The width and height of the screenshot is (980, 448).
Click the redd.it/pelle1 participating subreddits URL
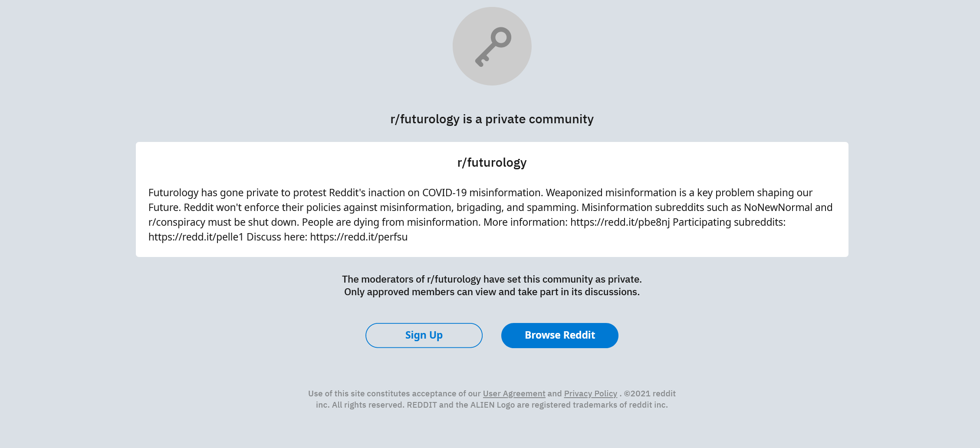pos(196,237)
